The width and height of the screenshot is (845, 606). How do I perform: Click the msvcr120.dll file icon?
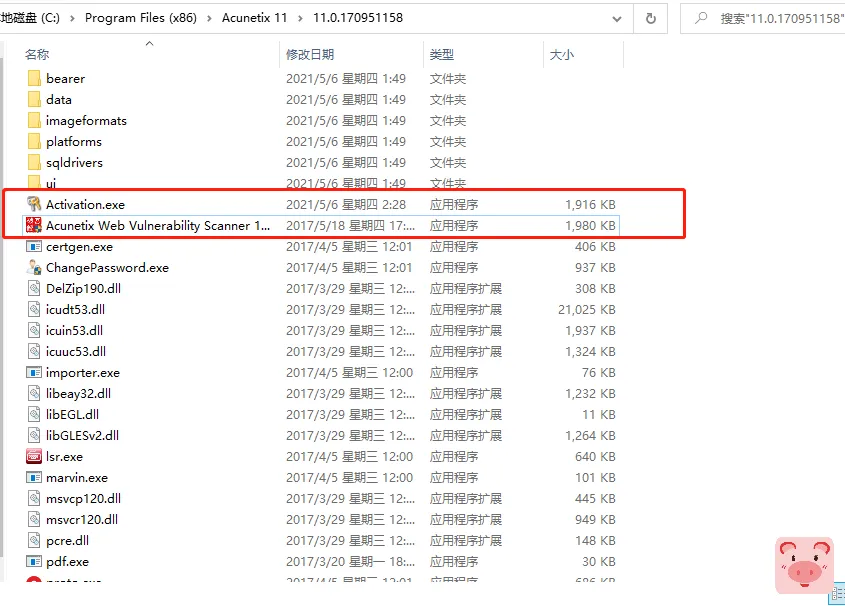(x=34, y=519)
